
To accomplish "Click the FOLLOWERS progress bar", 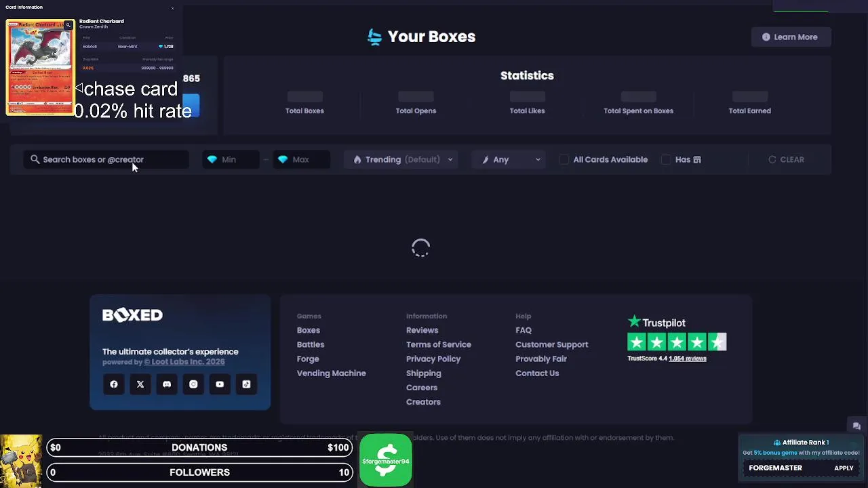I will pos(199,472).
